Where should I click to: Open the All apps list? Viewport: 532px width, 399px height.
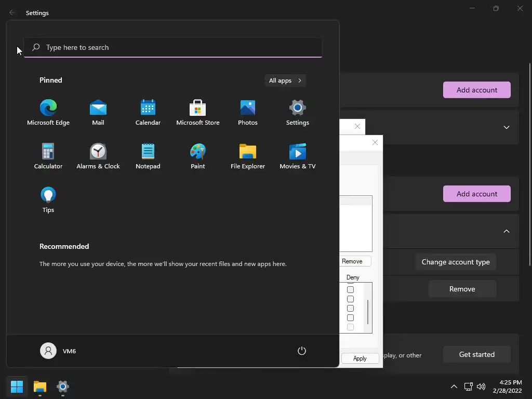(x=285, y=81)
